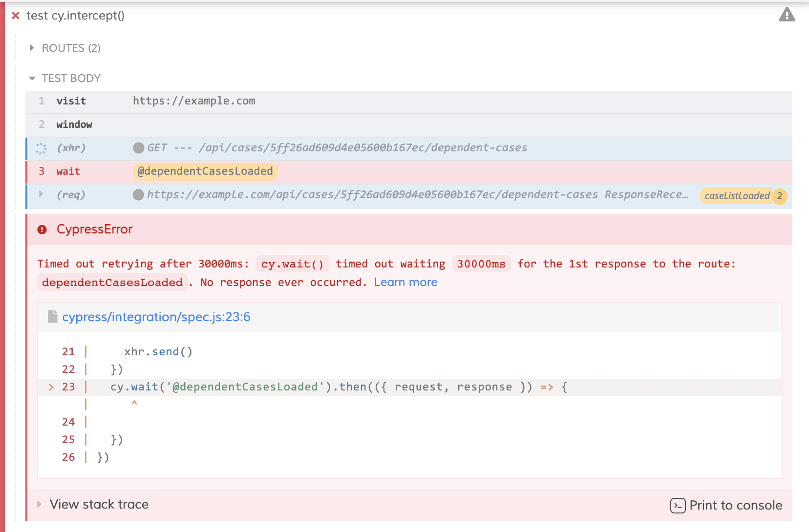The width and height of the screenshot is (809, 532).
Task: Open cypress/integration/spec.js:23:6 in editor
Action: tap(157, 317)
